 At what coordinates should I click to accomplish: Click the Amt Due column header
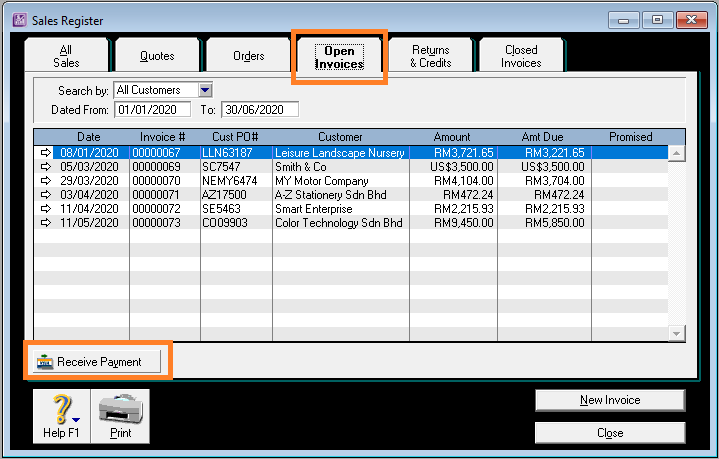click(x=542, y=137)
